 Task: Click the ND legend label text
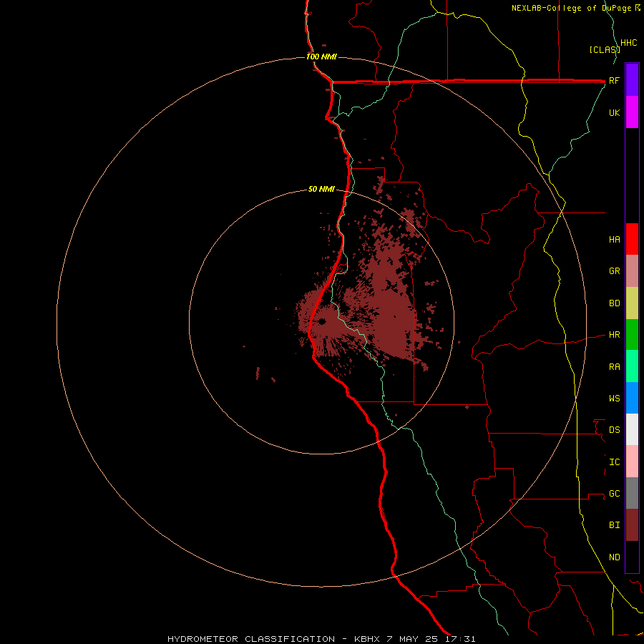click(x=615, y=557)
